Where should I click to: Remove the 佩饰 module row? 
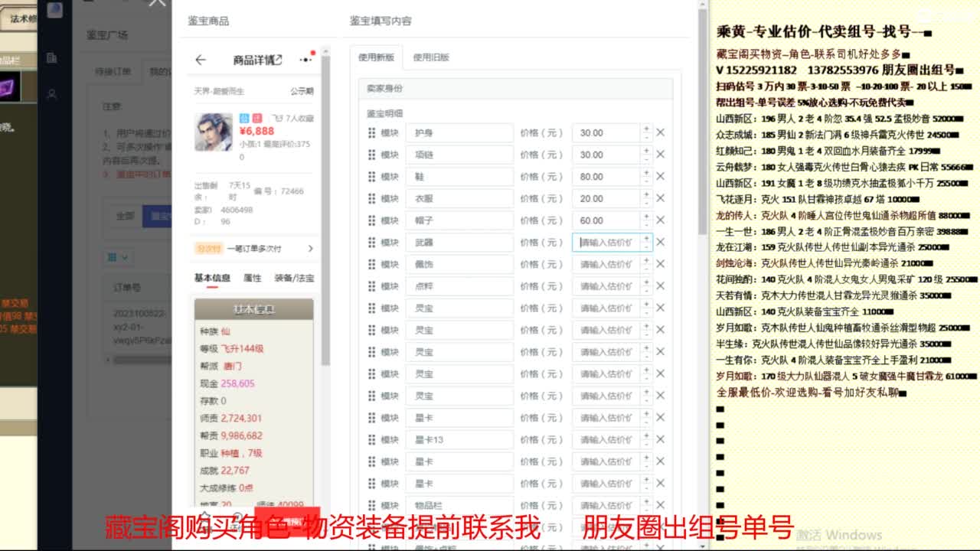(x=660, y=264)
